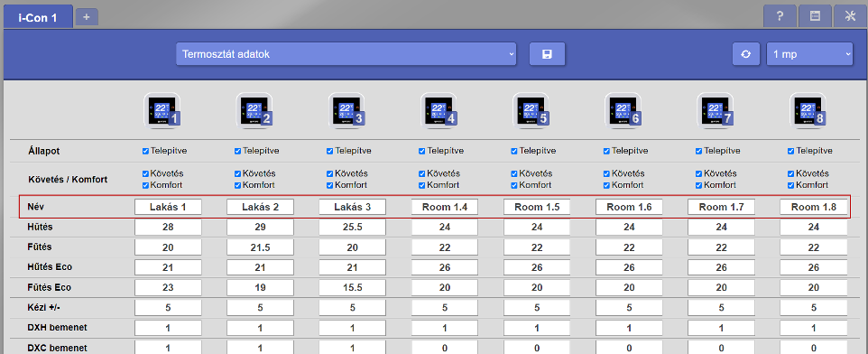Click Fűtés Eco value 15.5 for thermostat 3
Screen dimensions: 868x354
(353, 288)
